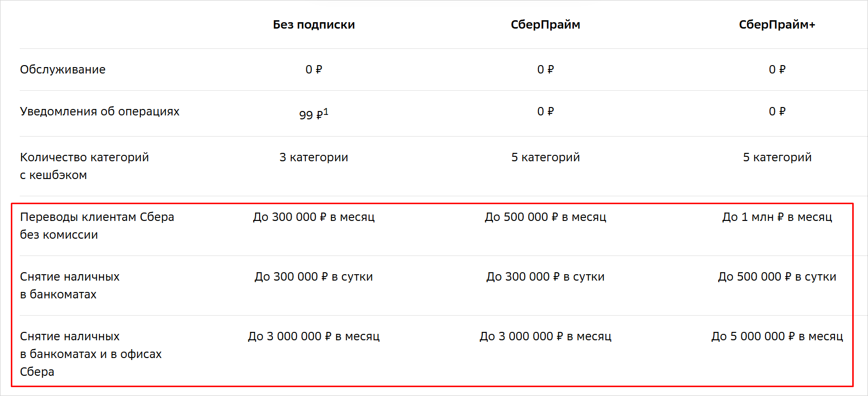The width and height of the screenshot is (868, 396).
Task: Select the "До 300 000 ₽ в месяц" cell
Action: coord(314,217)
